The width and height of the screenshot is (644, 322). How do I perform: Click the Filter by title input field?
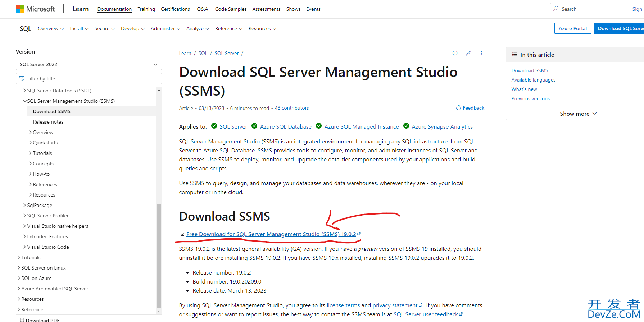89,79
